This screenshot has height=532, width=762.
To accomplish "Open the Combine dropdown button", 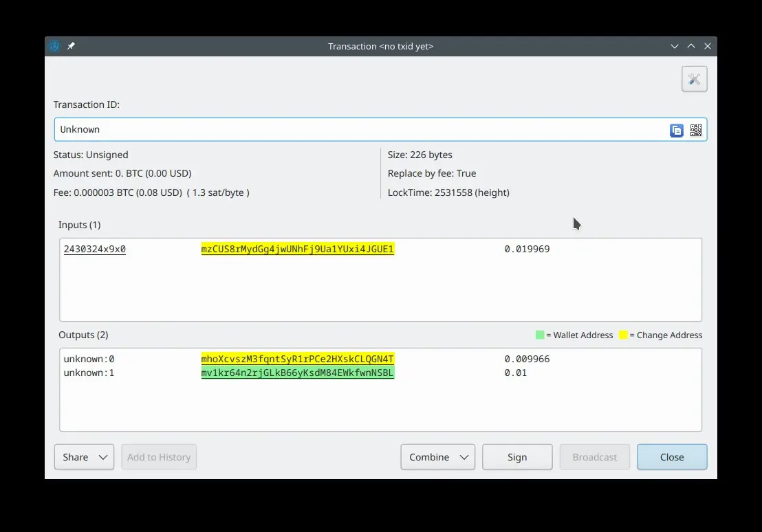I will (x=438, y=456).
